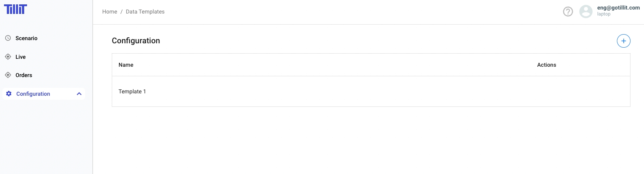Screen dimensions: 644x174
Task: Click the Scenario clock icon
Action: click(x=8, y=38)
